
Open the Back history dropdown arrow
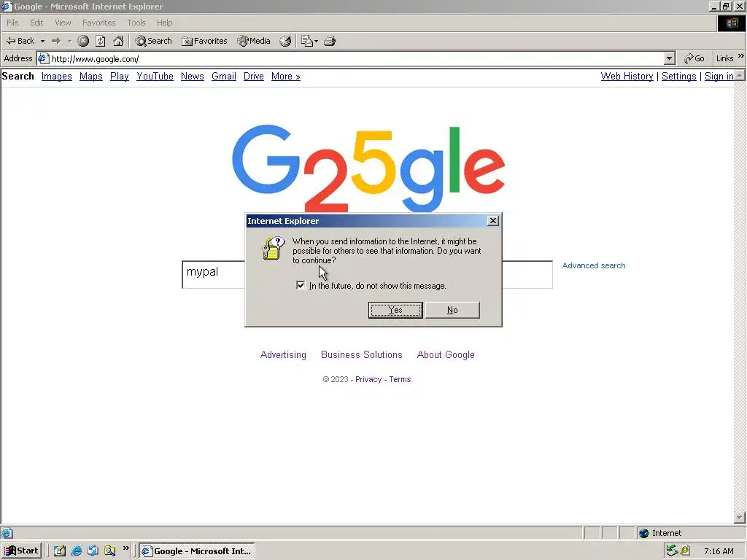(42, 41)
